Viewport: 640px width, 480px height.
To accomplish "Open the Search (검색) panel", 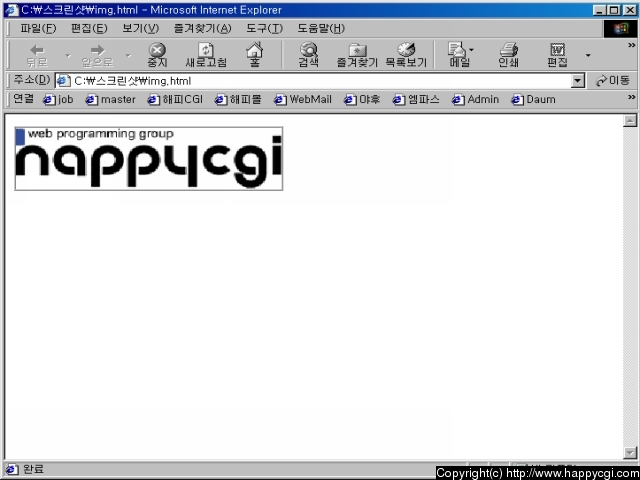I will tap(309, 55).
